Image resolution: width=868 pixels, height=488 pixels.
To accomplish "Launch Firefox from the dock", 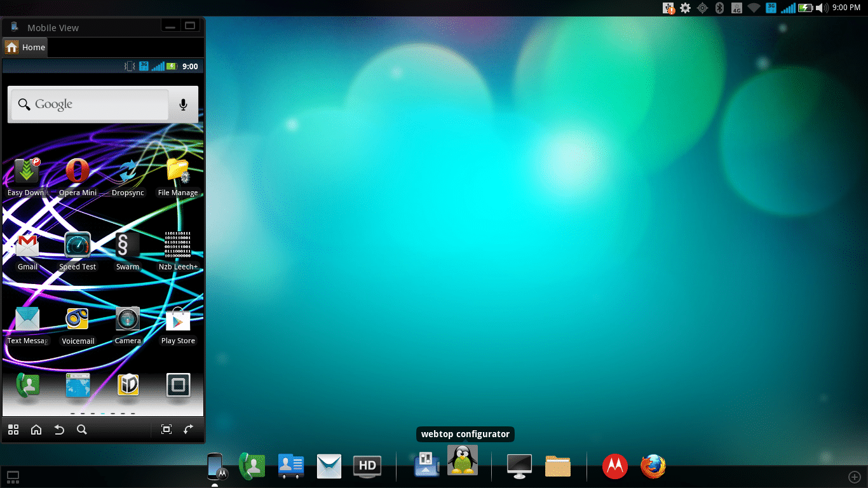I will (653, 466).
